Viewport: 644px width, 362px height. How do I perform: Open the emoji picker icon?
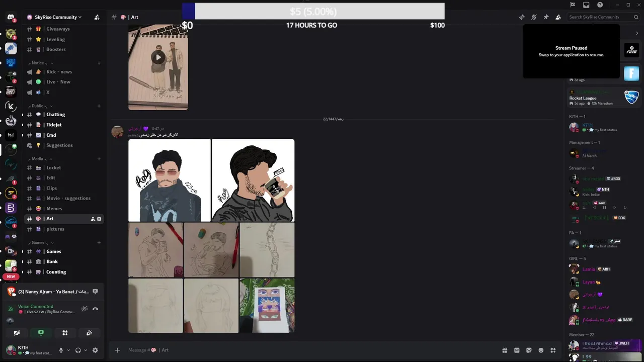[x=541, y=350]
